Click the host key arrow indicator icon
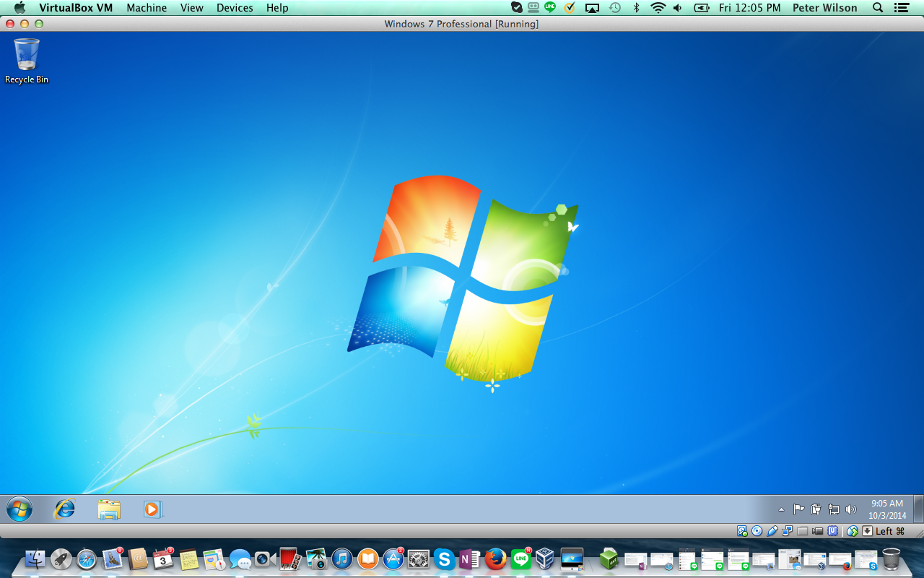Image resolution: width=924 pixels, height=578 pixels. 867,531
